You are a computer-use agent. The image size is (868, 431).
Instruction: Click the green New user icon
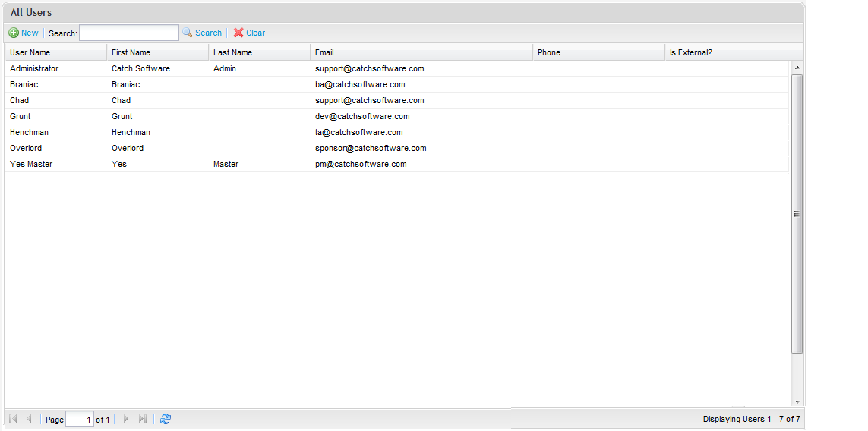pos(14,33)
